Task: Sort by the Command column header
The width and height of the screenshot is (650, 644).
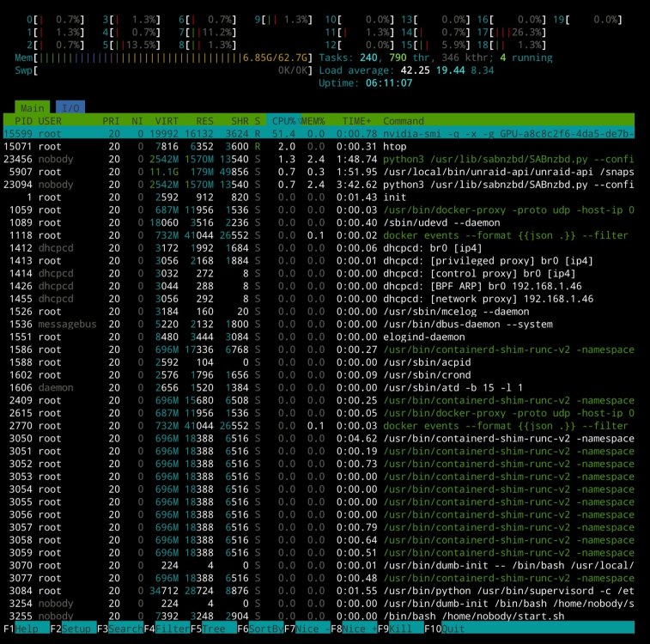Action: 404,121
